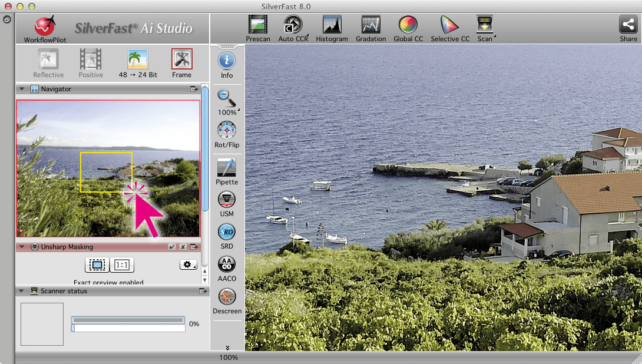Toggle 48 to 24 Bit mode
Viewport: 642px width, 364px height.
(x=137, y=63)
